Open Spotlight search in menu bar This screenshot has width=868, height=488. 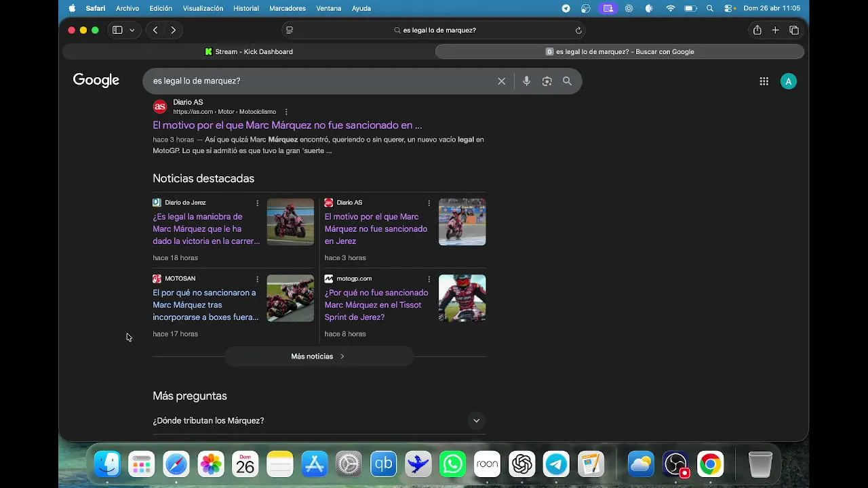click(x=710, y=8)
